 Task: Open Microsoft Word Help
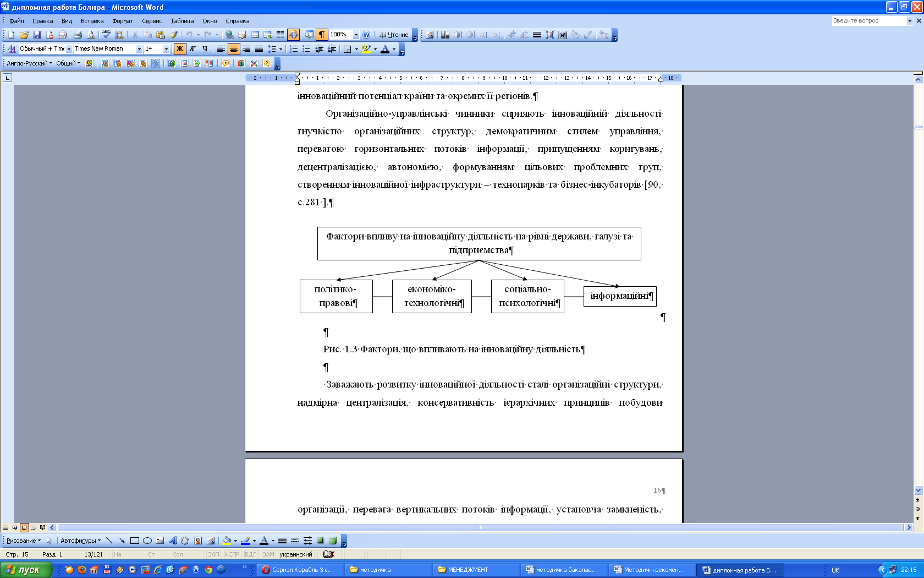point(367,35)
